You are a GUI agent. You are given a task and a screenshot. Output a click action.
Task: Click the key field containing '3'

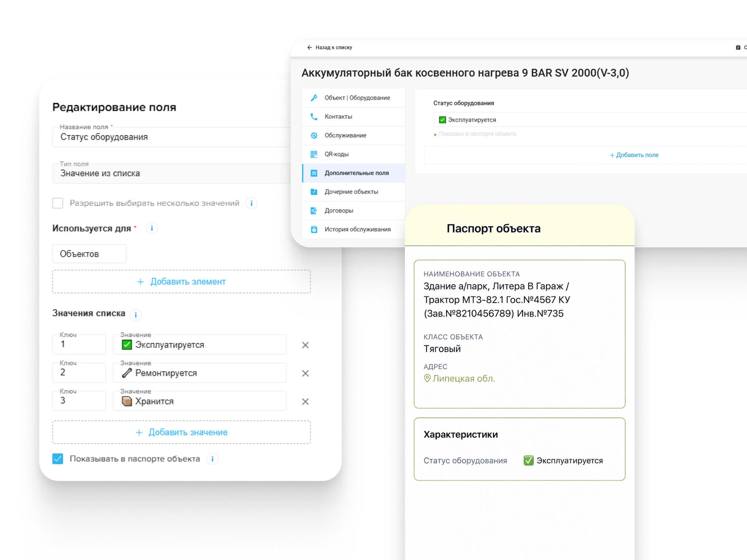79,401
